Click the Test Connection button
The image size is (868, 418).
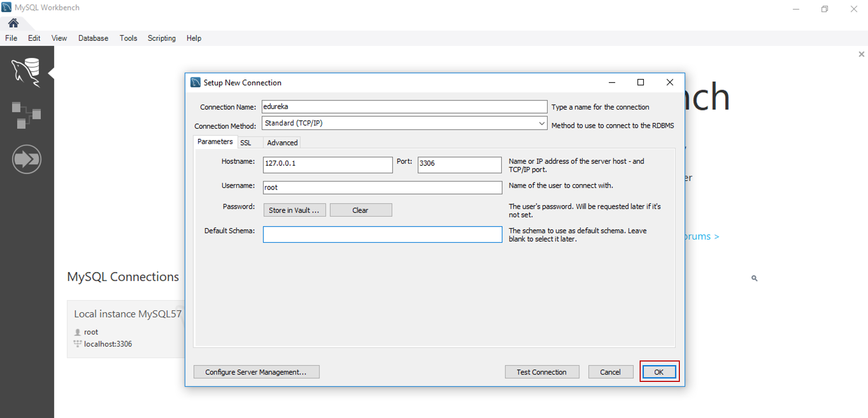pos(542,372)
